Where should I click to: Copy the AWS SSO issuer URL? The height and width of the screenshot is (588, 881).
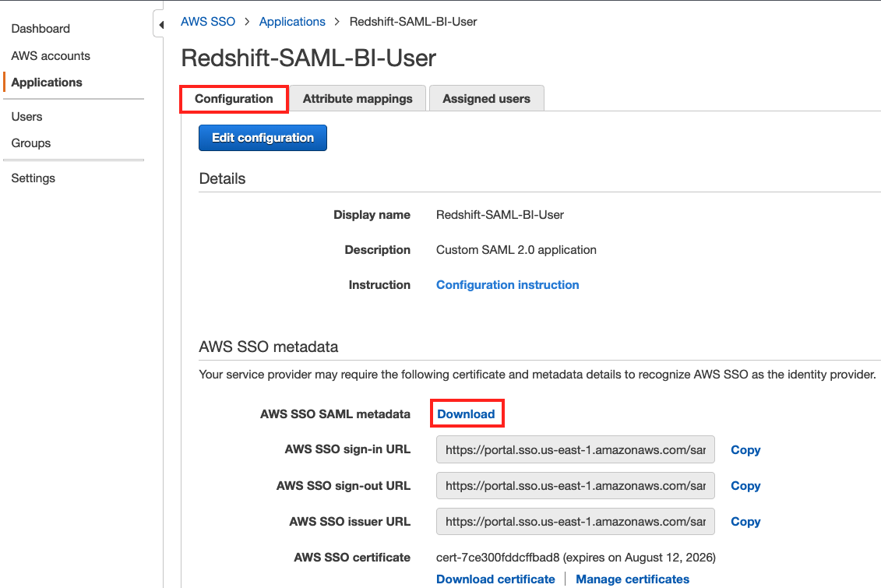745,522
